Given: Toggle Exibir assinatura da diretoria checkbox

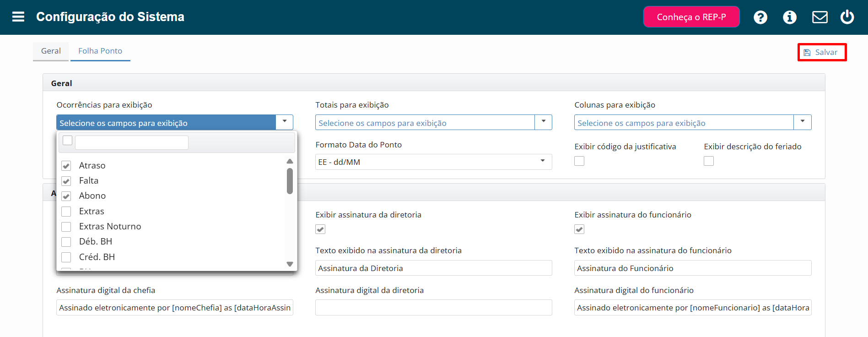Looking at the screenshot, I should point(320,229).
